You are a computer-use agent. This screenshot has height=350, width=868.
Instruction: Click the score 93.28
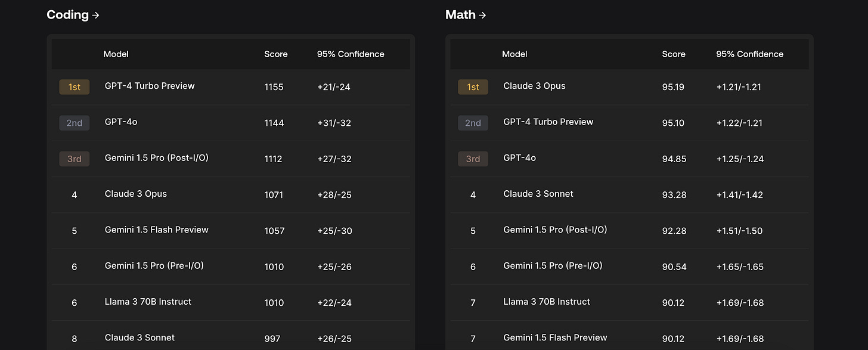pyautogui.click(x=674, y=195)
